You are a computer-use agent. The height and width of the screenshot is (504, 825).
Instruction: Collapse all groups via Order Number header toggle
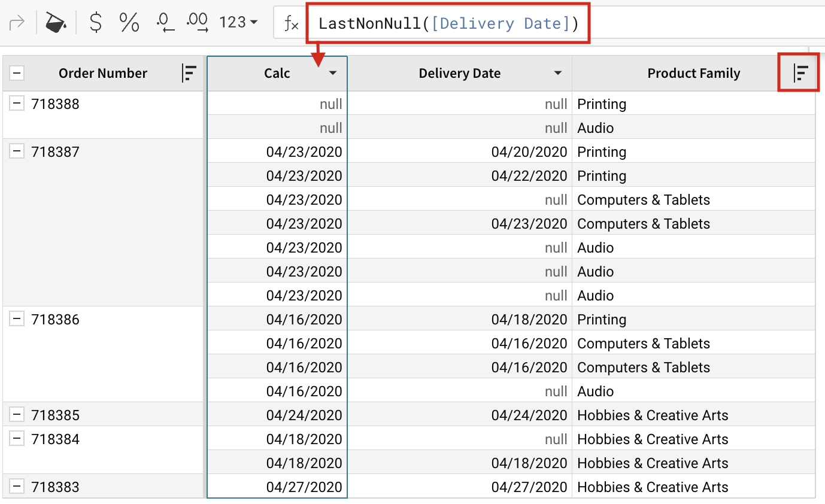17,73
